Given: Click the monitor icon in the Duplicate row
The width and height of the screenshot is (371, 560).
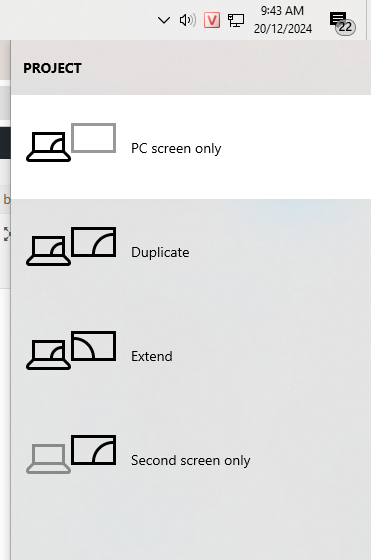Looking at the screenshot, I should tap(94, 242).
